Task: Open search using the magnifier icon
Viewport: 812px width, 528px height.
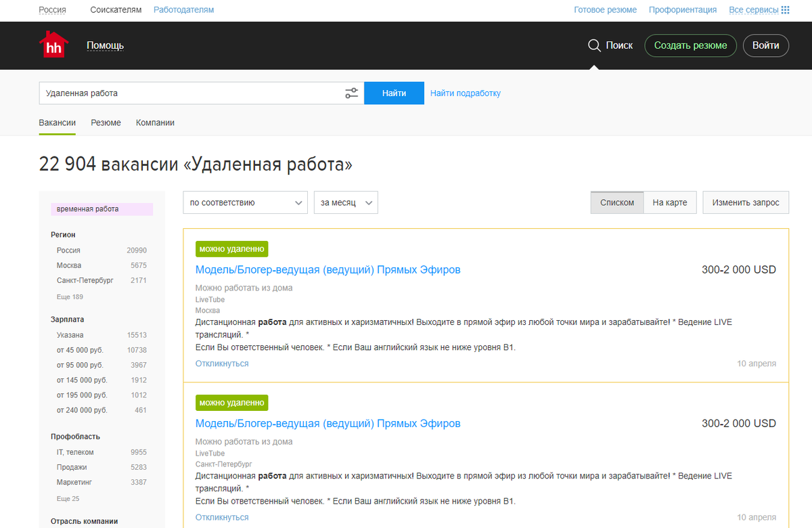Action: [x=594, y=45]
